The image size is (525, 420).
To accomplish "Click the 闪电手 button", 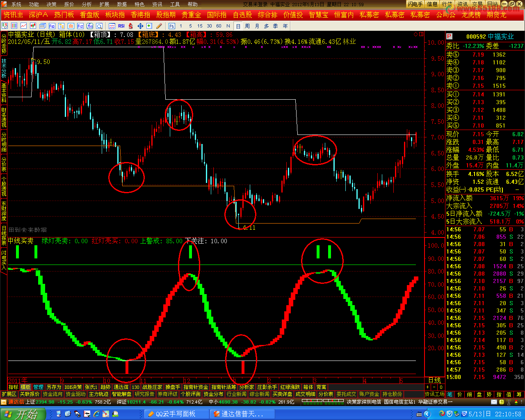I will click(x=415, y=5).
